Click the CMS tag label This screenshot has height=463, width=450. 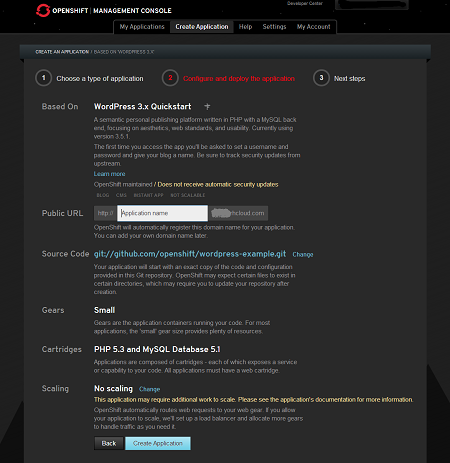point(121,195)
